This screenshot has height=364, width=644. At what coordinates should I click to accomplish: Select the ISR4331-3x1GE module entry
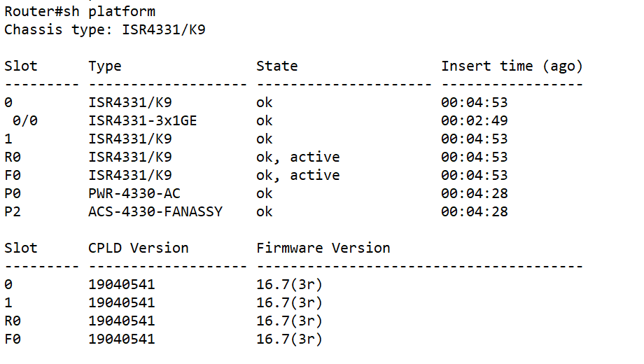click(x=143, y=121)
